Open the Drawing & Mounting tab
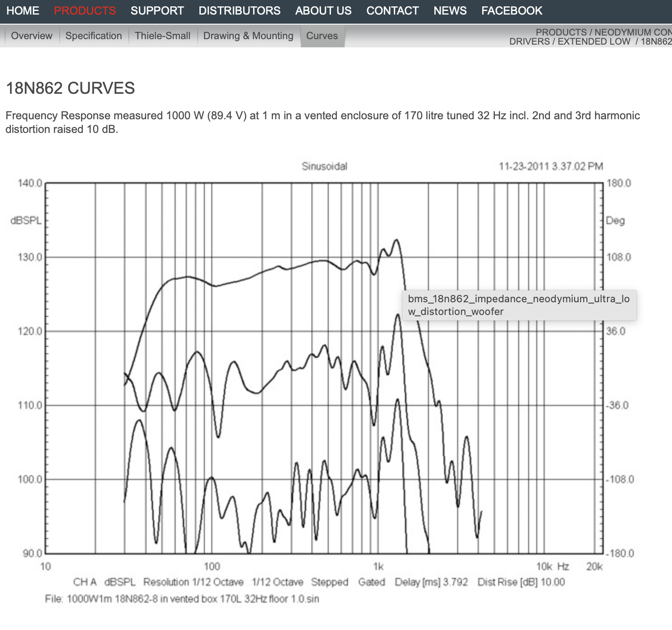Image resolution: width=672 pixels, height=630 pixels. 248,36
